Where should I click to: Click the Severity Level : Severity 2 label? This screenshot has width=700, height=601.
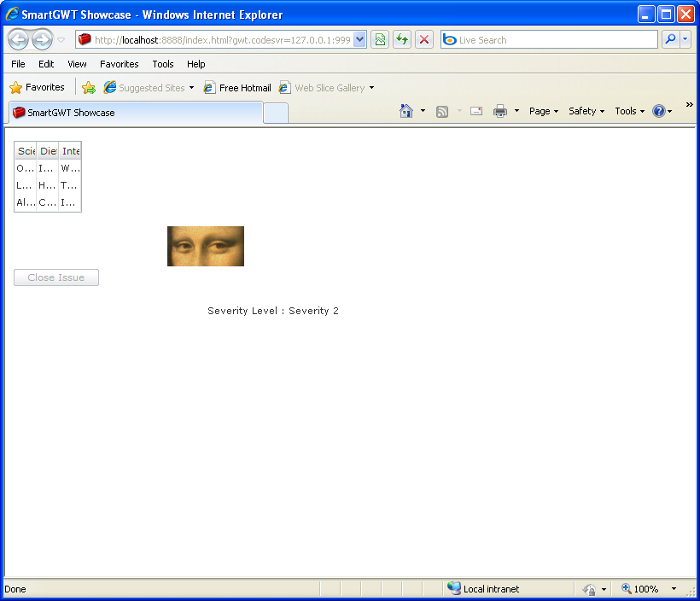click(273, 311)
